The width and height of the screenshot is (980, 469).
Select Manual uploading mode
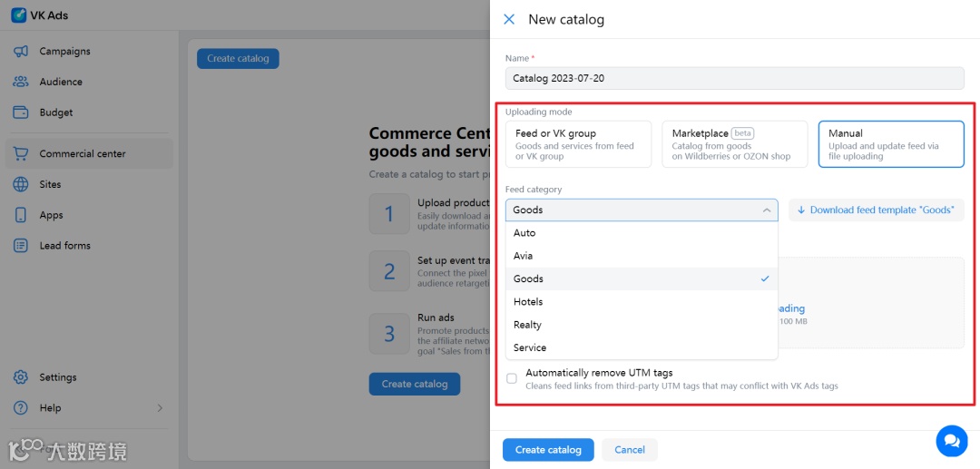[x=891, y=144]
